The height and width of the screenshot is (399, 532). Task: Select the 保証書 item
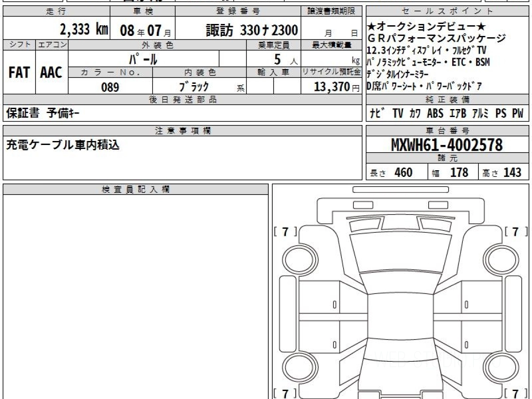pyautogui.click(x=23, y=113)
